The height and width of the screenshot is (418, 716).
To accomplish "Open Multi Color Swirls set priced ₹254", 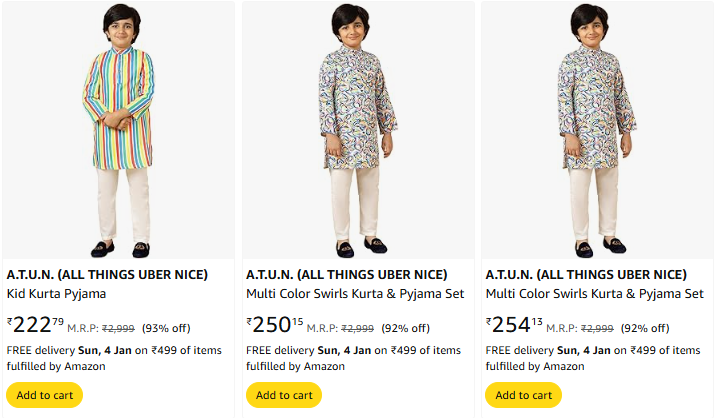I will [x=594, y=294].
